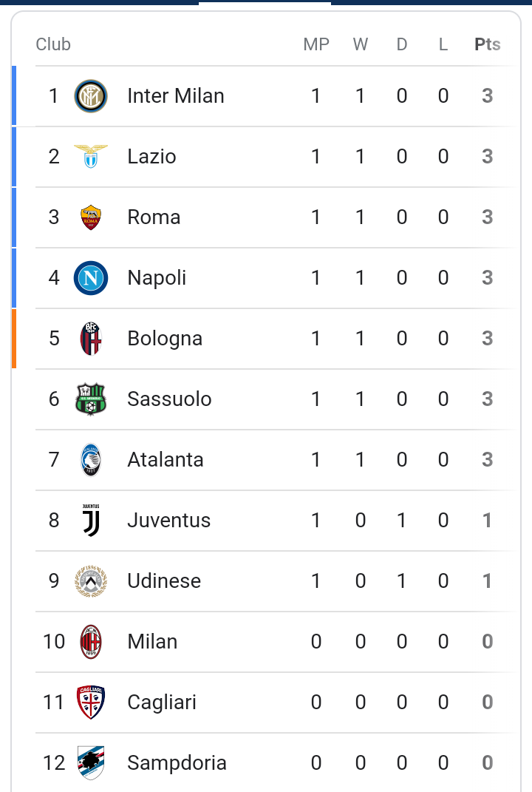Open the Inter Milan team name link
The width and height of the screenshot is (532, 792).
(x=176, y=96)
